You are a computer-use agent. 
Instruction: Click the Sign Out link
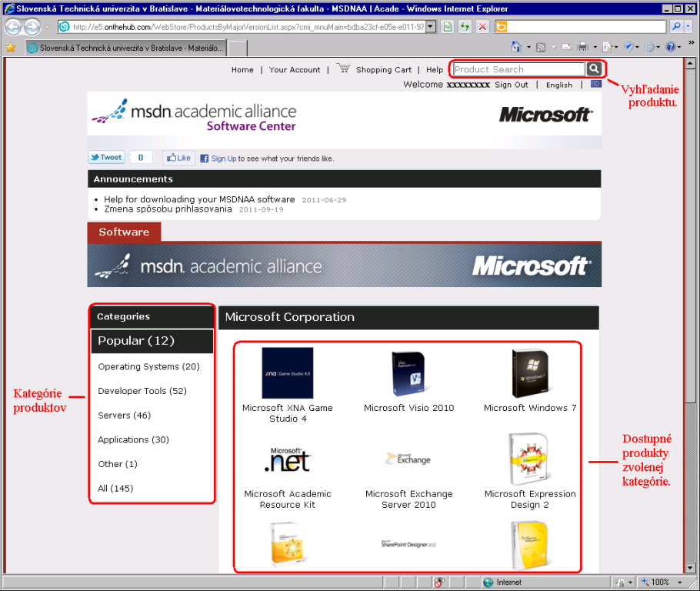[512, 85]
